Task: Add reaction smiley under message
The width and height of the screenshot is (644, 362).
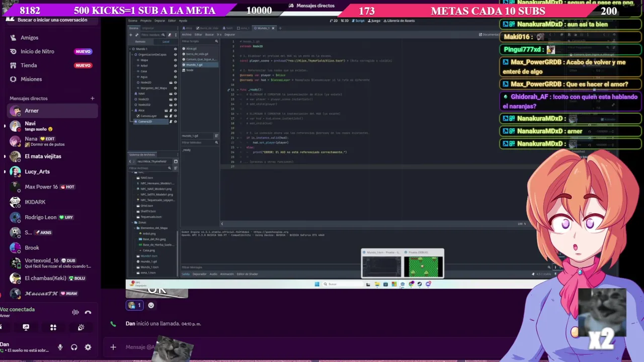Action: tap(151, 305)
